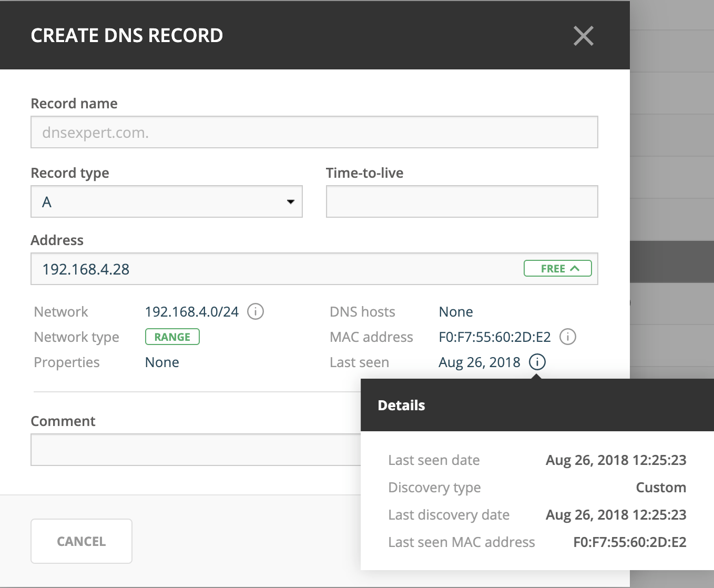Click the Properties value None
714x588 pixels.
point(162,362)
